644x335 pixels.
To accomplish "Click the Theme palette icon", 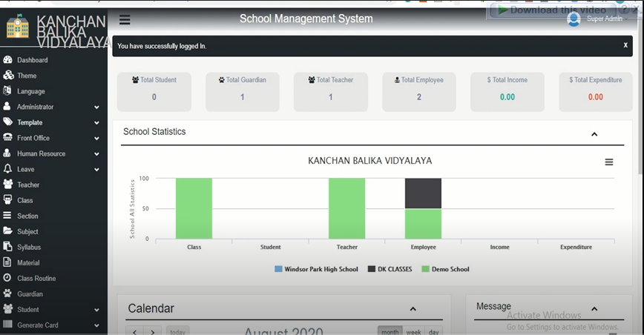I will (x=9, y=76).
